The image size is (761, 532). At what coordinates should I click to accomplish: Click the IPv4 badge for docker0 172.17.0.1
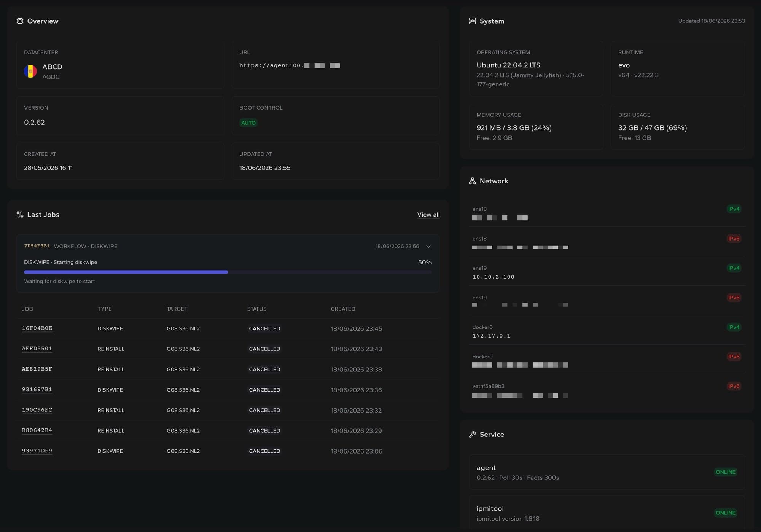[x=734, y=327]
